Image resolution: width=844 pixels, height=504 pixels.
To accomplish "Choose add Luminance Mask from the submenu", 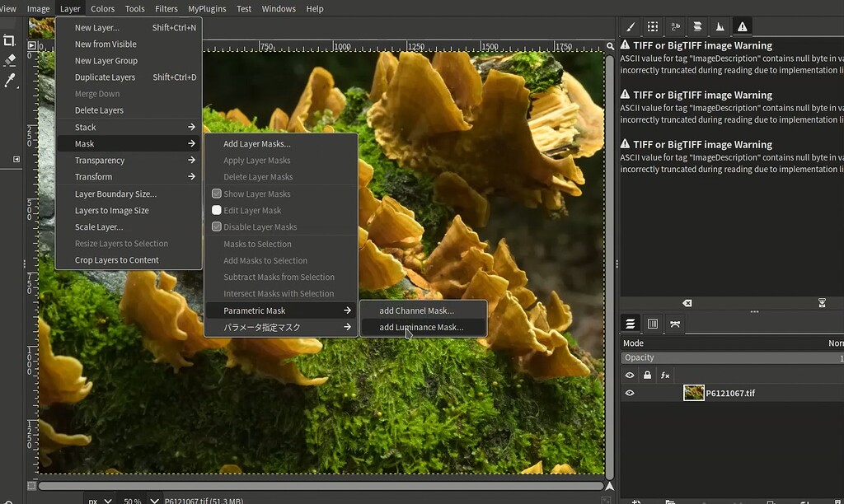I will click(424, 327).
